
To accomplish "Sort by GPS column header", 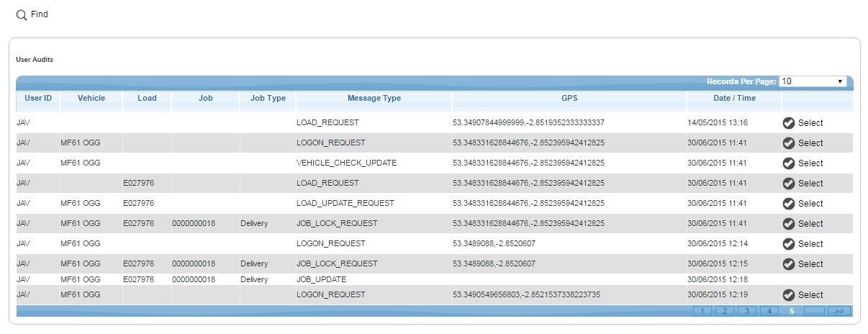I will (x=569, y=98).
